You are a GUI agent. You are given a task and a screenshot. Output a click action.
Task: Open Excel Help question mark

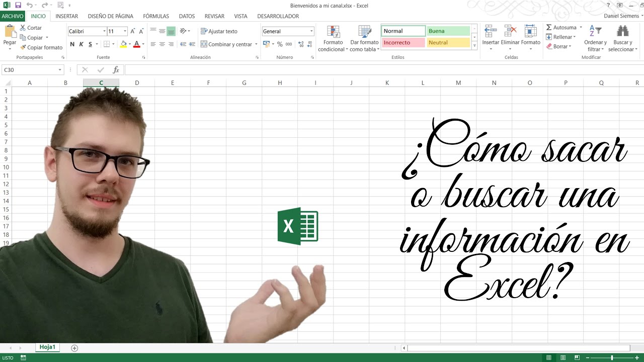608,6
